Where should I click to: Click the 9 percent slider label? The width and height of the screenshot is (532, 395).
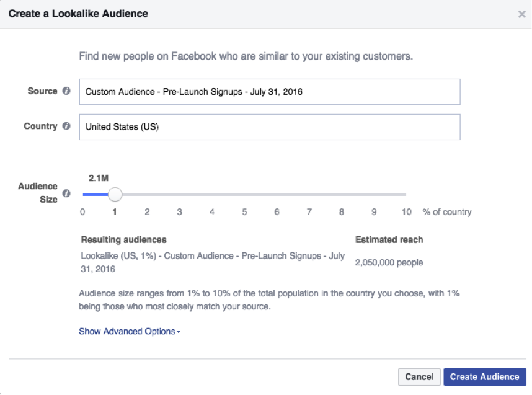(374, 212)
